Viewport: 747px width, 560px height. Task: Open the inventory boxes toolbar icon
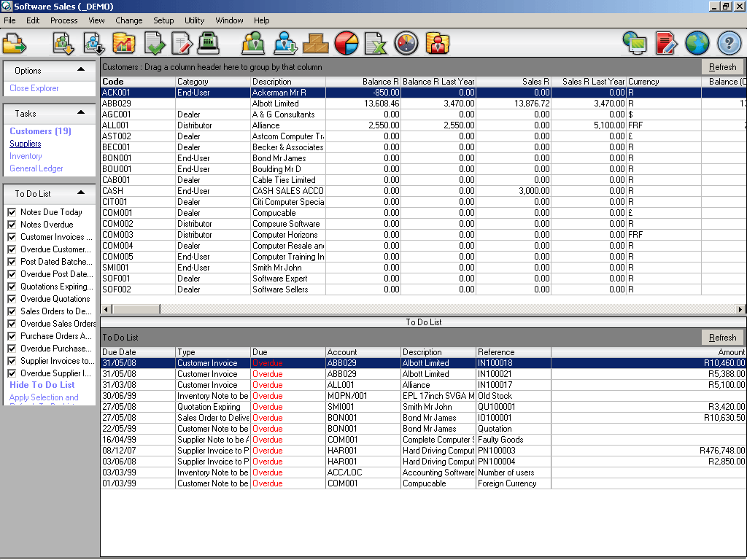coord(316,44)
